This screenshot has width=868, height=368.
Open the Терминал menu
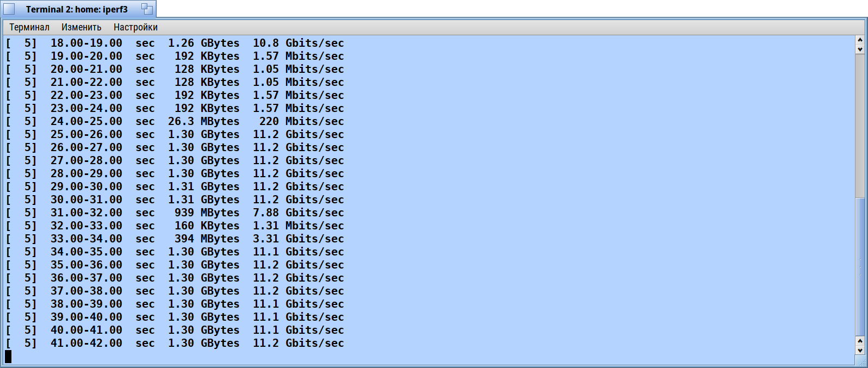tap(29, 27)
